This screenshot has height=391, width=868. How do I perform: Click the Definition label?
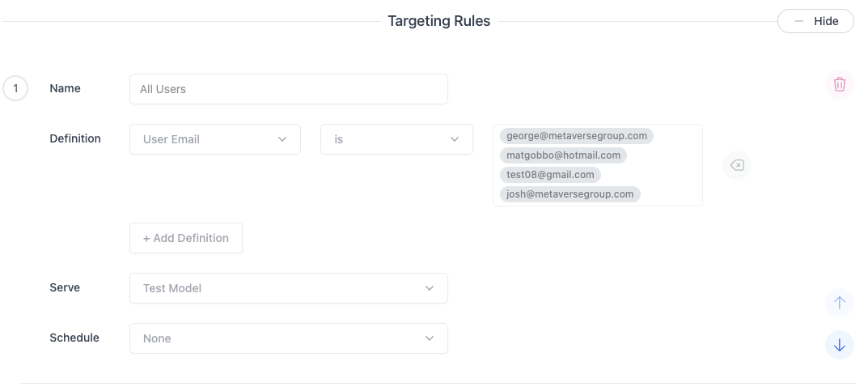(x=75, y=138)
